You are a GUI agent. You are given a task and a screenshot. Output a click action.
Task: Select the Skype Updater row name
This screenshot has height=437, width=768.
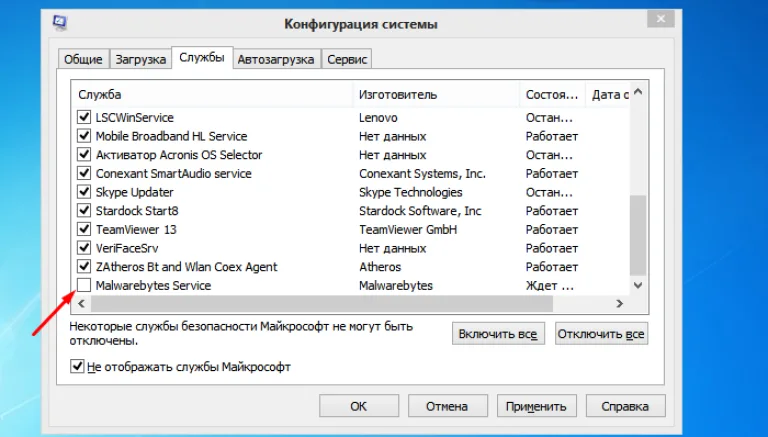(135, 192)
